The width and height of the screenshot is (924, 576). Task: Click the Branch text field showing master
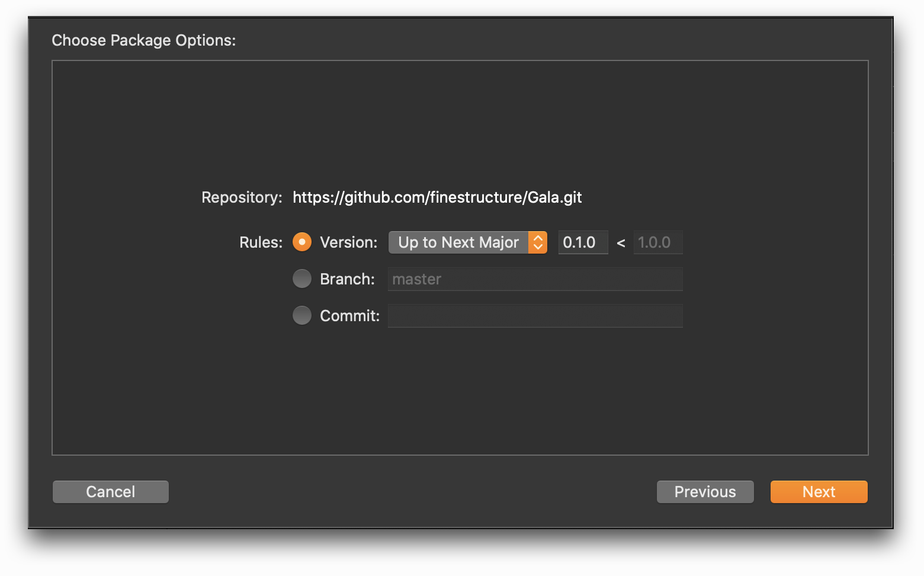535,279
